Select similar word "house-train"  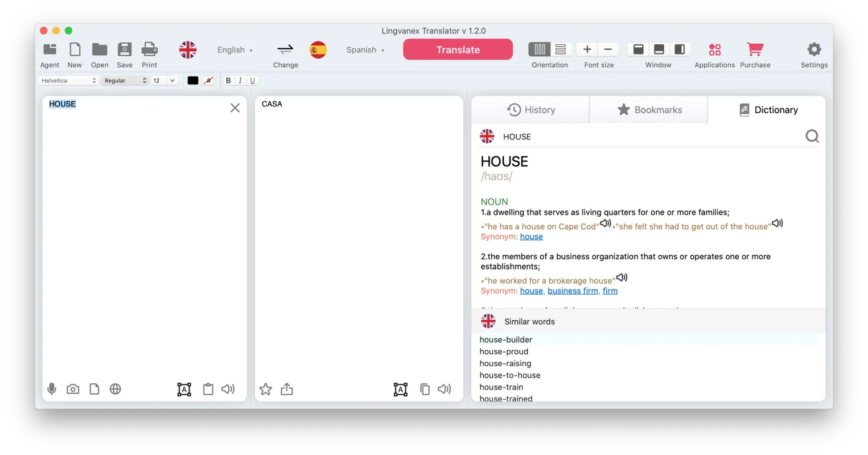coord(501,387)
